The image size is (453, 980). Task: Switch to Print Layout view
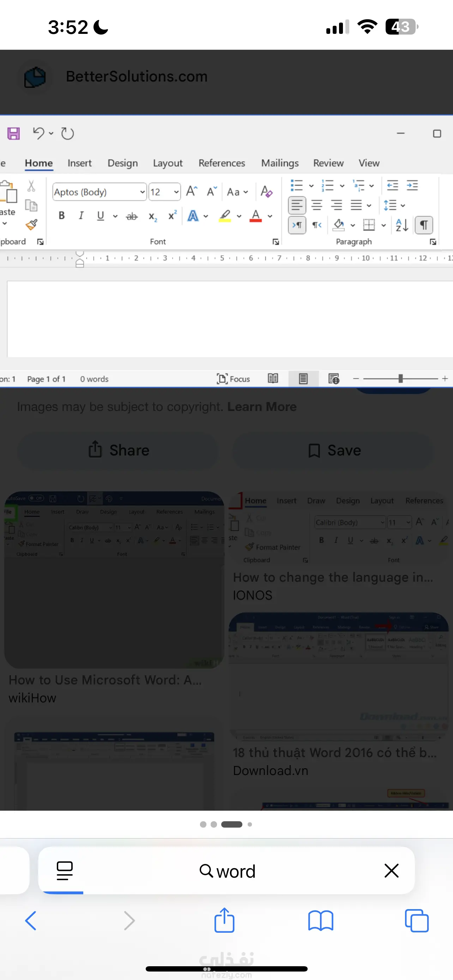coord(303,379)
